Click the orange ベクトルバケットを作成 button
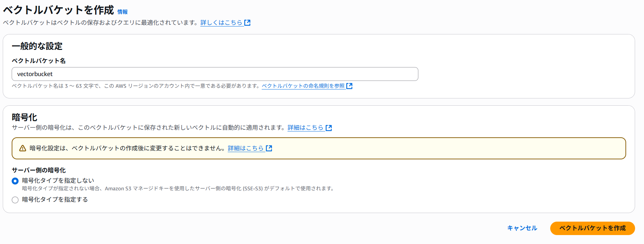644x244 pixels. click(x=592, y=228)
